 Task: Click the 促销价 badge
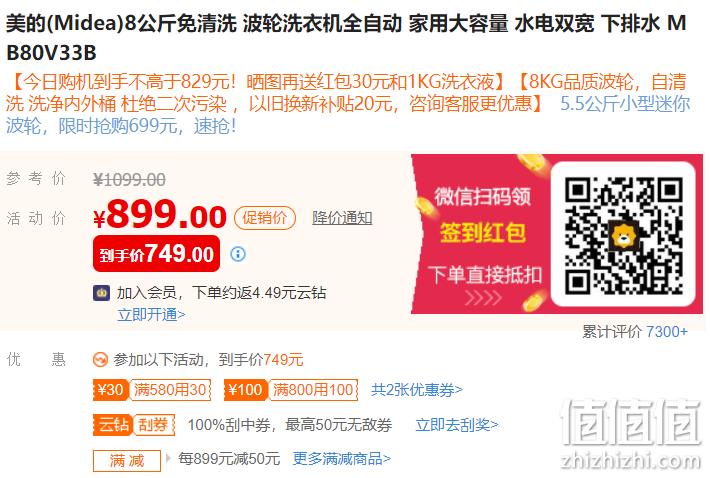click(265, 218)
